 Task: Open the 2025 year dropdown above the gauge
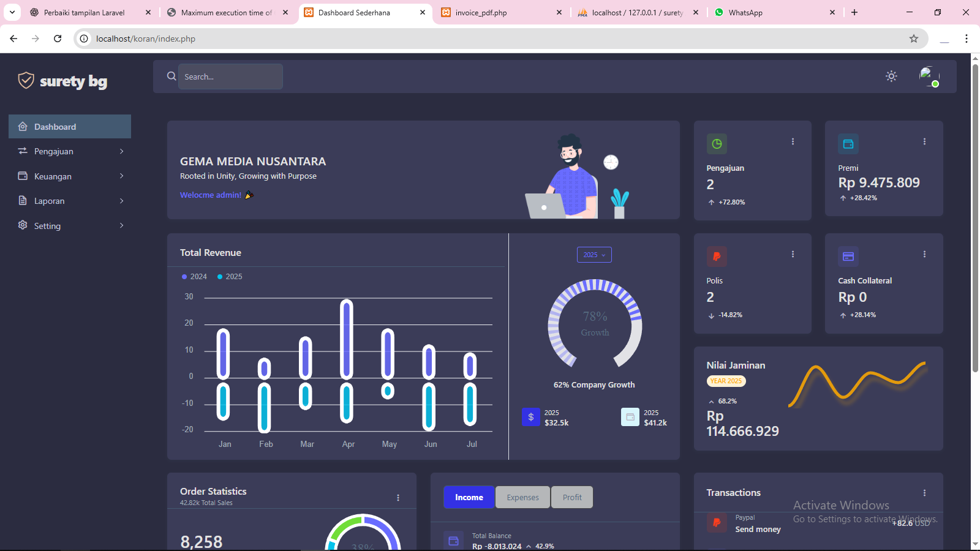[x=594, y=254]
